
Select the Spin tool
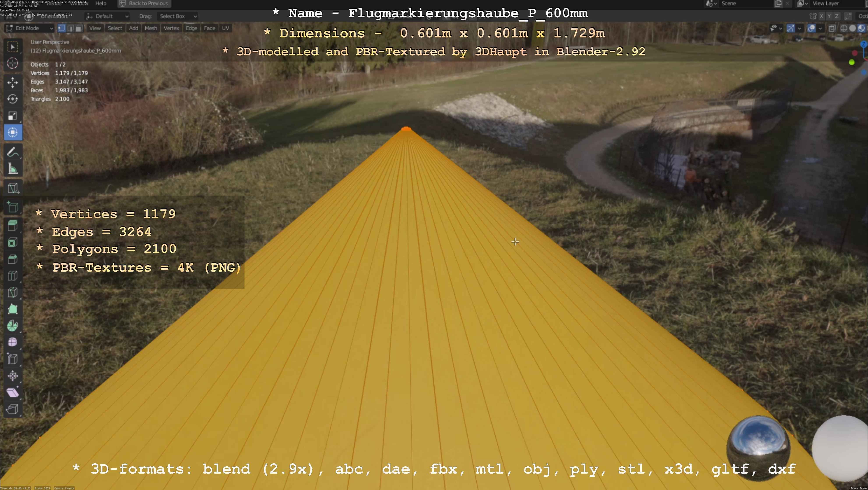coord(13,326)
